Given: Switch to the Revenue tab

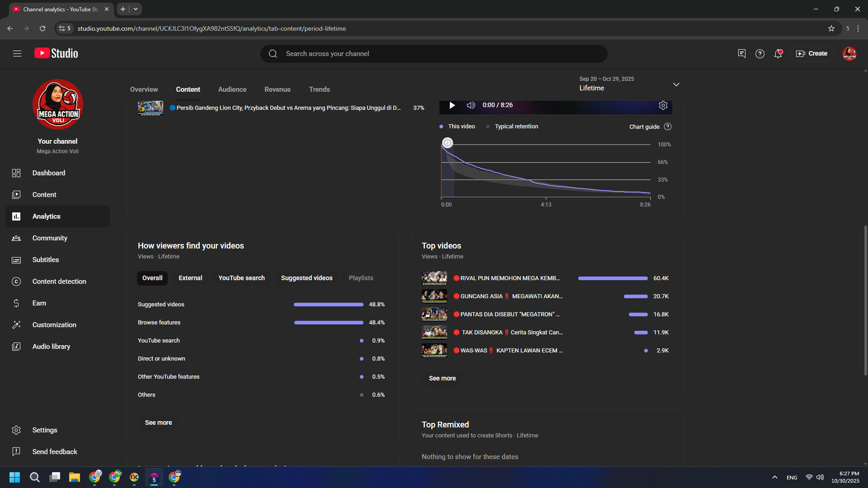Looking at the screenshot, I should 278,89.
